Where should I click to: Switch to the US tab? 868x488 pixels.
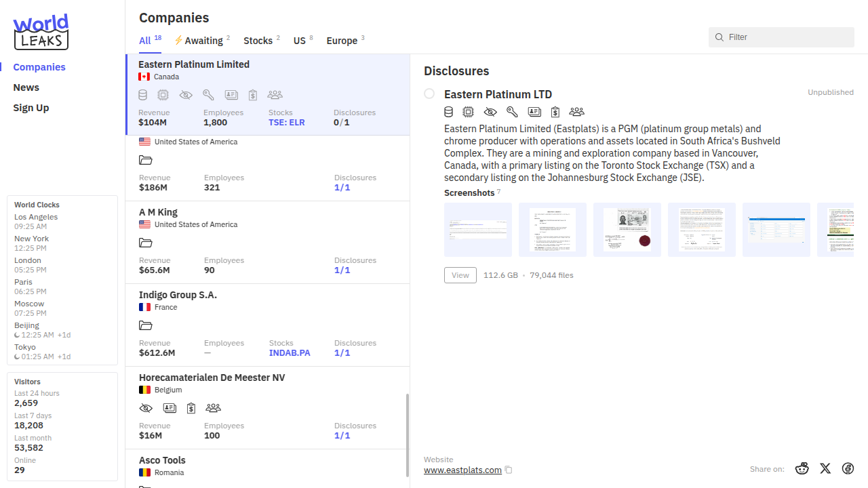tap(303, 40)
